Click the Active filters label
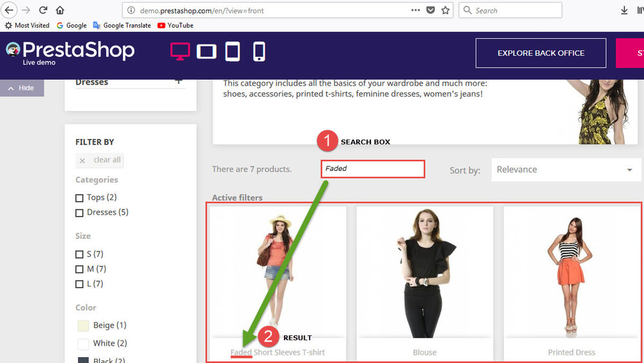Screen dimensions: 644x363 pyautogui.click(x=237, y=198)
